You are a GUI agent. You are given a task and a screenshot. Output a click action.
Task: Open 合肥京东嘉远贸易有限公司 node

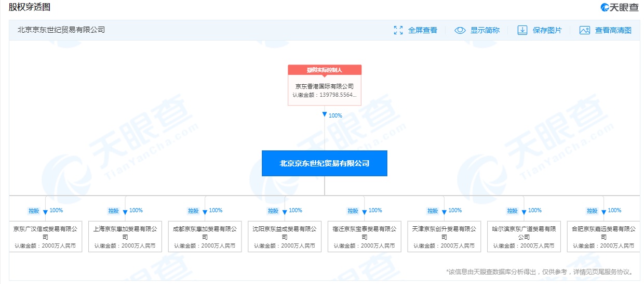[603, 237]
